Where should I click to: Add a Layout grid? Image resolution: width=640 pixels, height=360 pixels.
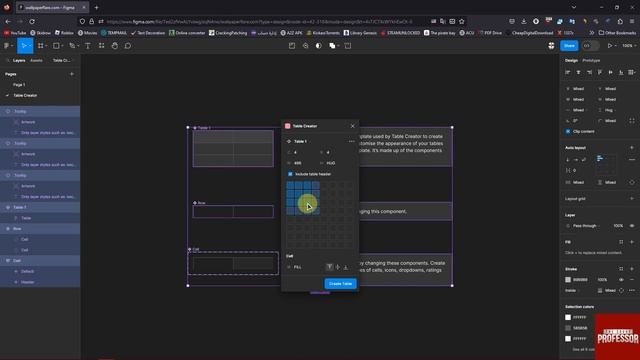(x=632, y=199)
